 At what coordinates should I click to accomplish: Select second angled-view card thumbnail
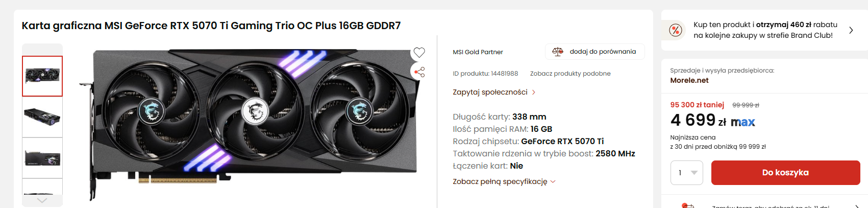(42, 117)
